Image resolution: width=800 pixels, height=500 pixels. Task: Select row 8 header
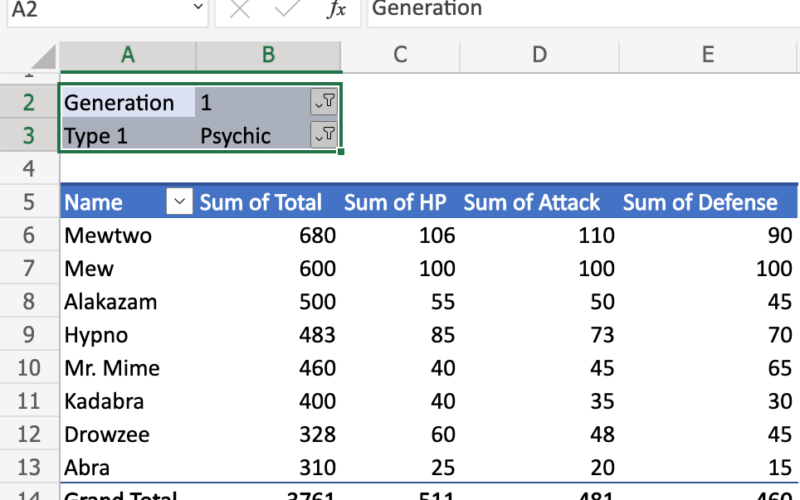(29, 302)
